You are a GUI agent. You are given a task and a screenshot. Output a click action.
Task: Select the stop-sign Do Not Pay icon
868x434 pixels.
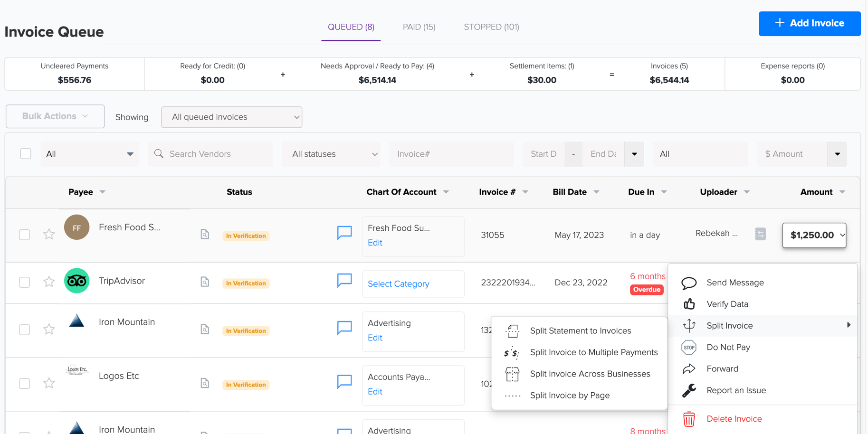[689, 347]
